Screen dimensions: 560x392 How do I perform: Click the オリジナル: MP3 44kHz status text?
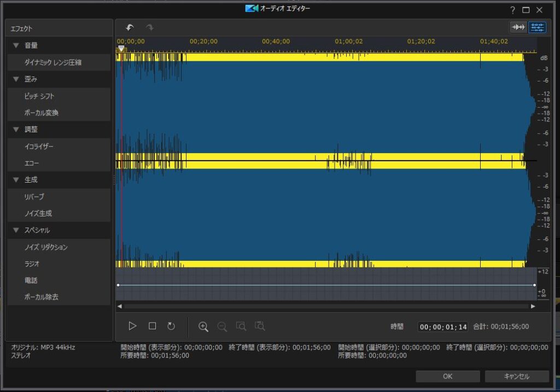(x=43, y=347)
